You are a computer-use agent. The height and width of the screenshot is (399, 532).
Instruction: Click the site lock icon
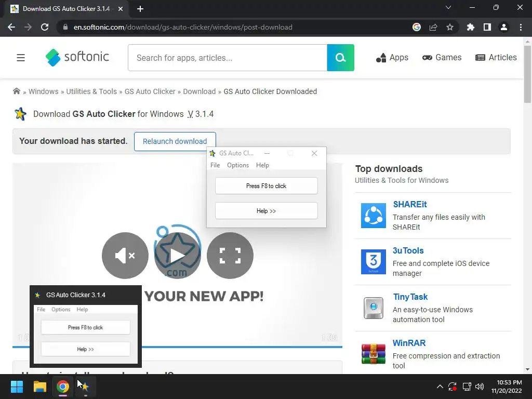(x=65, y=27)
